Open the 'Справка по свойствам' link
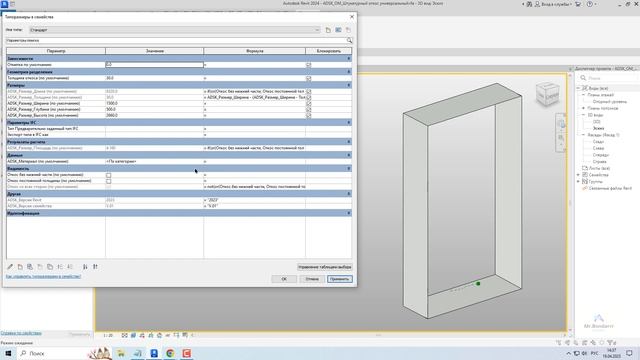Image resolution: width=640 pixels, height=360 pixels. [21, 333]
